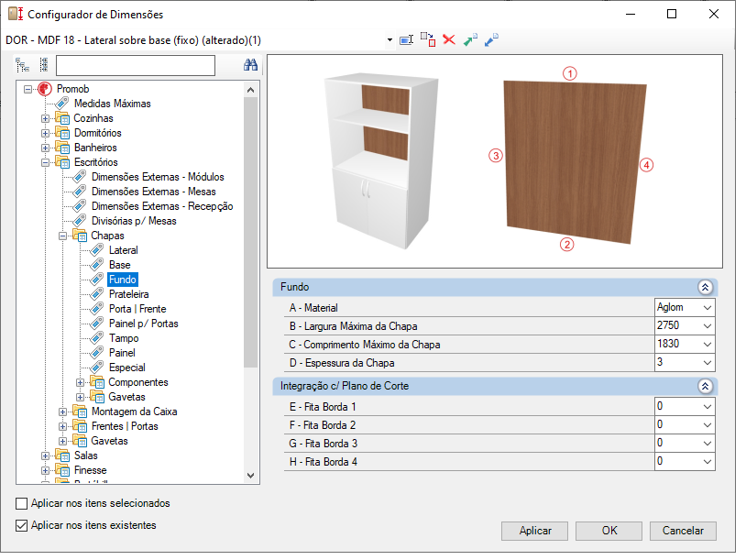Viewport: 746px width, 560px height.
Task: Click the Configurador de Dimensões title icon
Action: [16, 14]
